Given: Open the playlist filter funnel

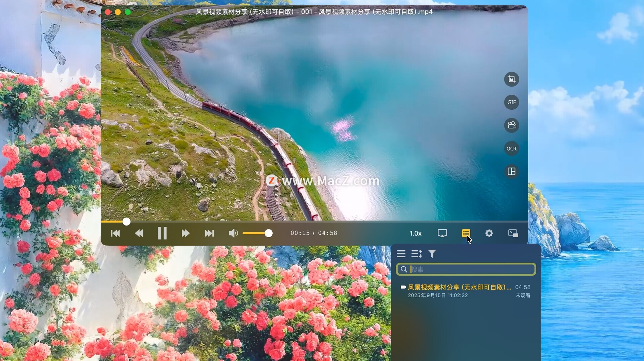Looking at the screenshot, I should (432, 254).
